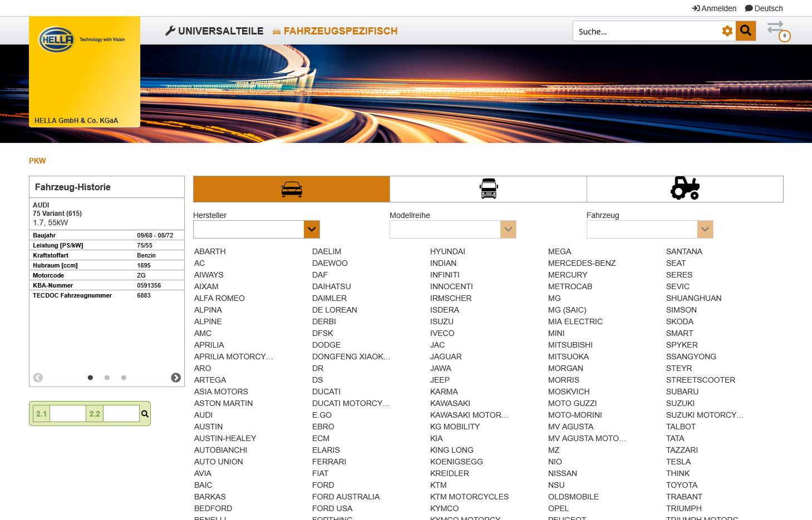This screenshot has height=520, width=812.
Task: Open the Modellreihe dropdown
Action: pos(508,229)
